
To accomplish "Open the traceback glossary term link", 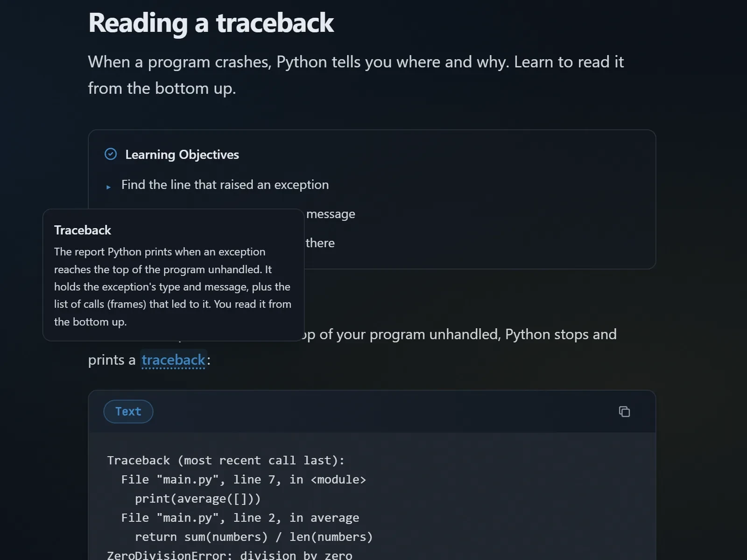I will tap(173, 360).
